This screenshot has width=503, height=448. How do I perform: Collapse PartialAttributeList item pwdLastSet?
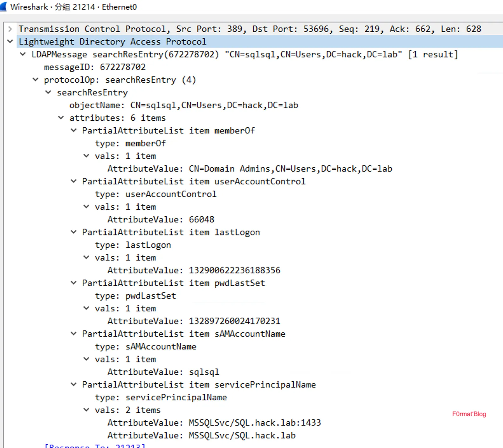(74, 283)
